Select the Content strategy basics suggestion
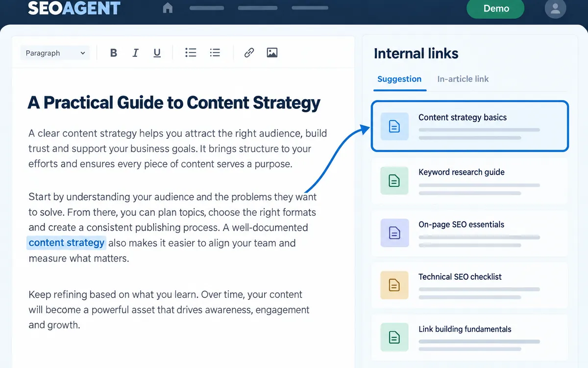588x368 pixels. click(x=469, y=126)
